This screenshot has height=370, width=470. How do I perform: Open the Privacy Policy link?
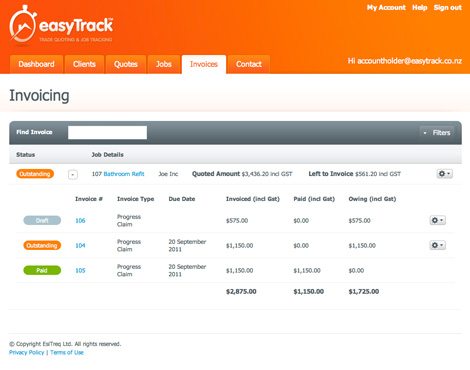[x=27, y=353]
